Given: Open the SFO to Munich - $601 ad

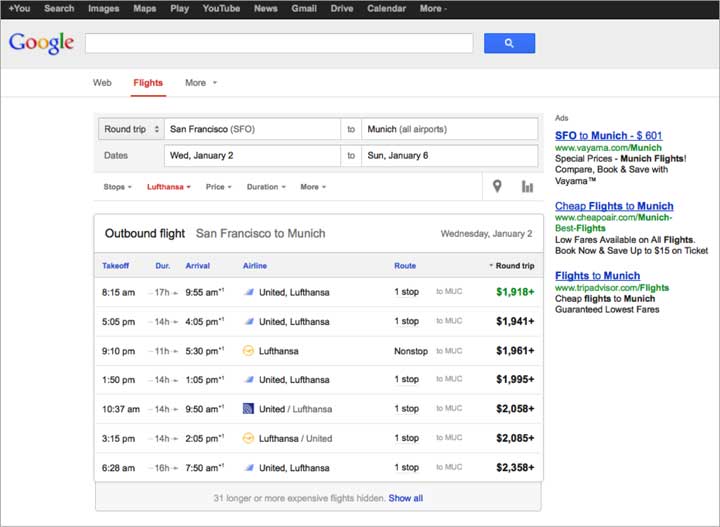Looking at the screenshot, I should tap(608, 135).
